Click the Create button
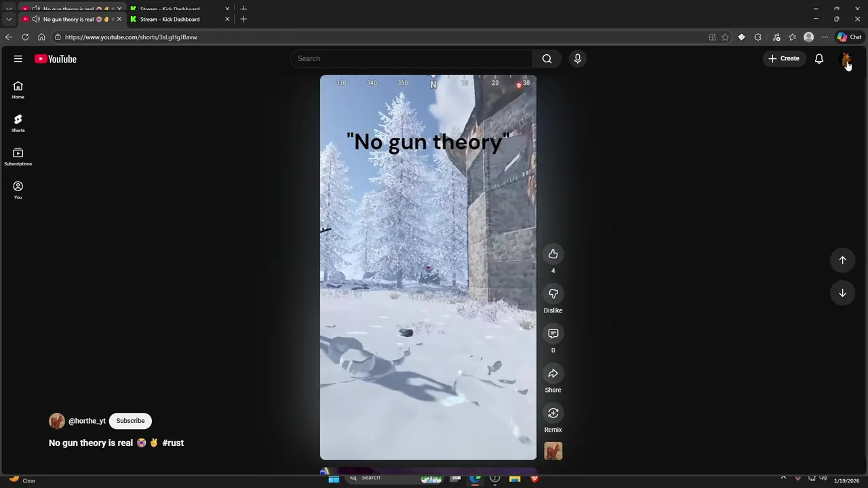The width and height of the screenshot is (868, 488). click(x=784, y=59)
